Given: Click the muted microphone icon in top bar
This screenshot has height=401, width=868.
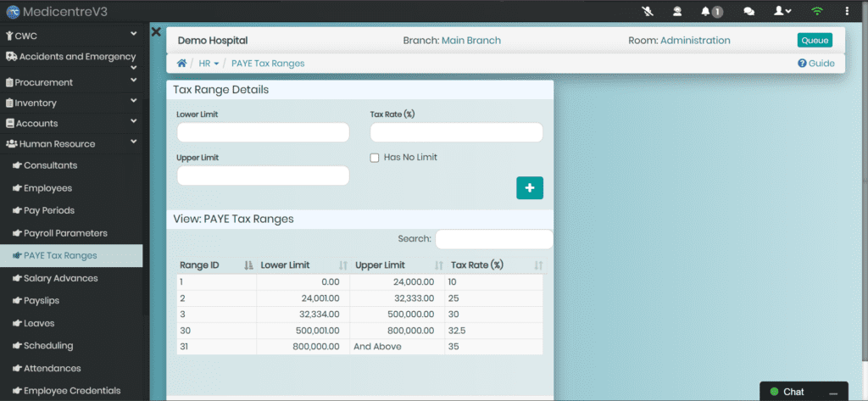Looking at the screenshot, I should (x=648, y=11).
